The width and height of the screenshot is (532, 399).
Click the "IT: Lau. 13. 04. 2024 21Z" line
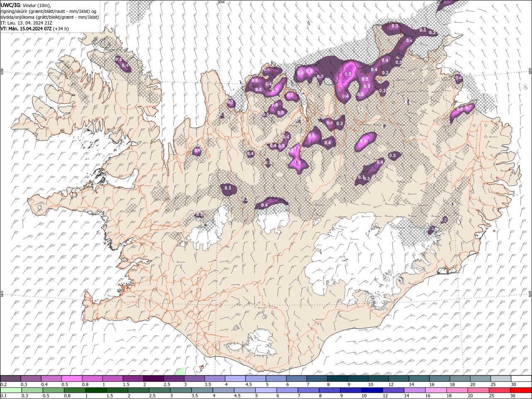click(26, 23)
